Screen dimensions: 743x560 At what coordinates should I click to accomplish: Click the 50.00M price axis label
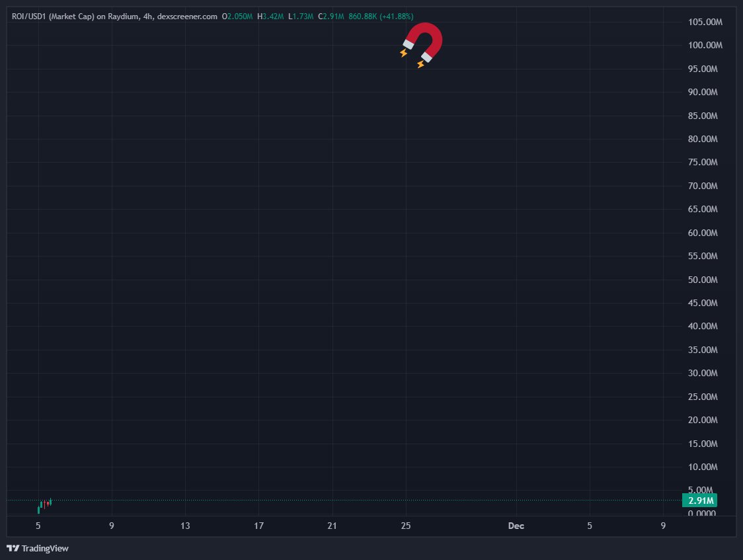tap(703, 280)
